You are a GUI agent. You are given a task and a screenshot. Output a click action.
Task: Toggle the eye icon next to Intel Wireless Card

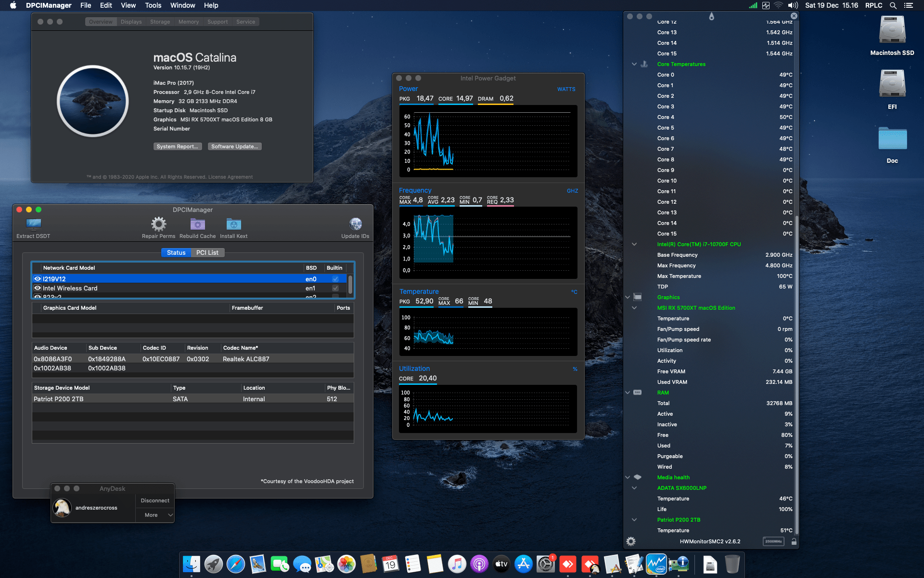pyautogui.click(x=38, y=288)
